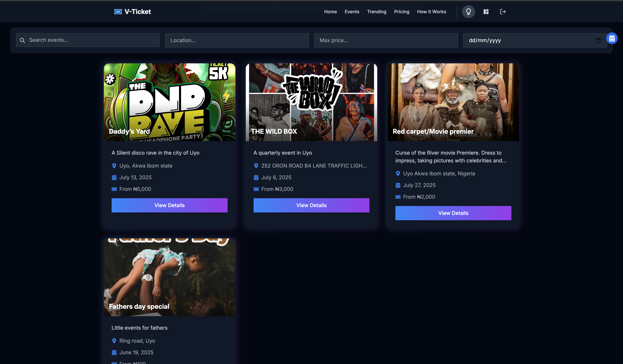Viewport: 623px width, 364px height.
Task: Go to the Home menu item
Action: click(x=330, y=12)
